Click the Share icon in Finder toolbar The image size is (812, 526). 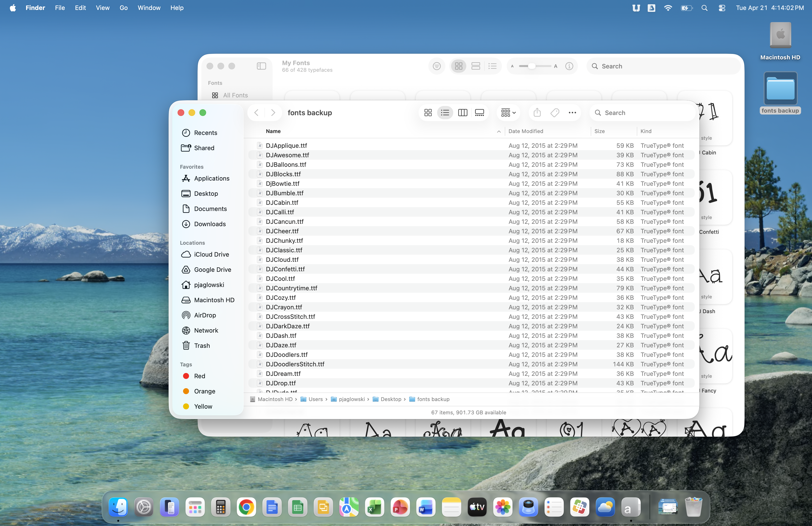537,113
